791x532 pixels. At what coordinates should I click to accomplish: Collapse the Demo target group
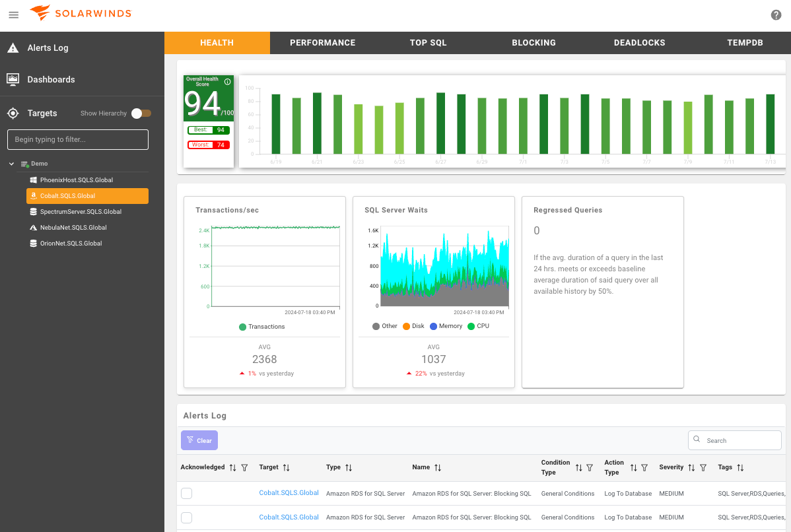click(x=11, y=163)
